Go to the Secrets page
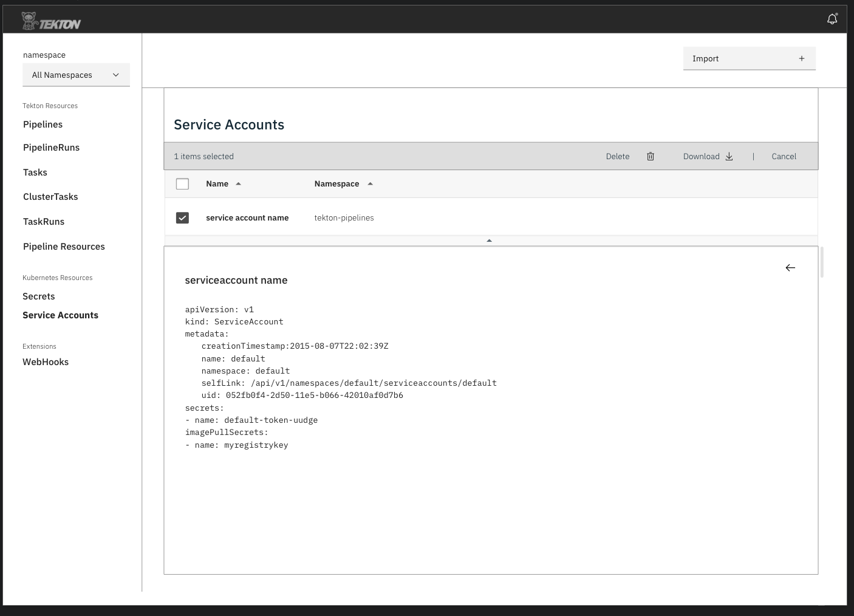 pos(38,296)
